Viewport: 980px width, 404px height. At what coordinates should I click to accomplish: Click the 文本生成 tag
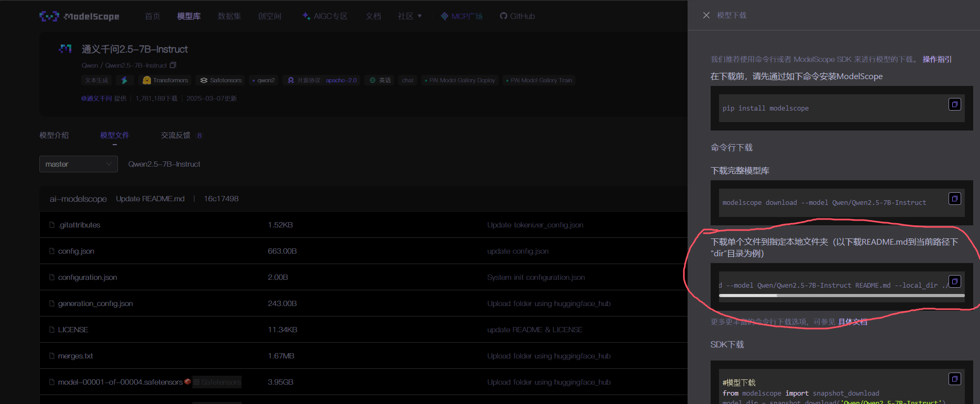96,80
